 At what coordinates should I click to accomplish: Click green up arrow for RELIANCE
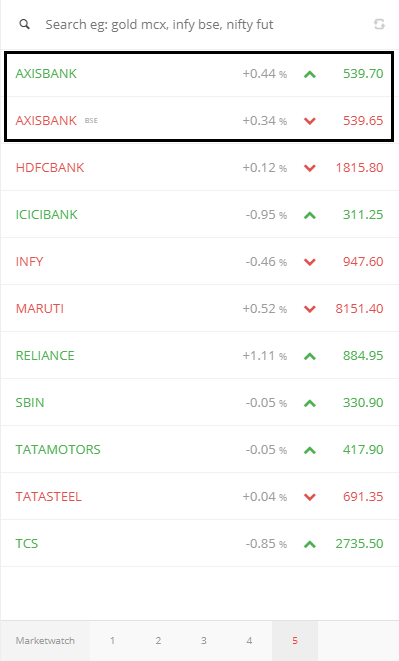pos(310,356)
